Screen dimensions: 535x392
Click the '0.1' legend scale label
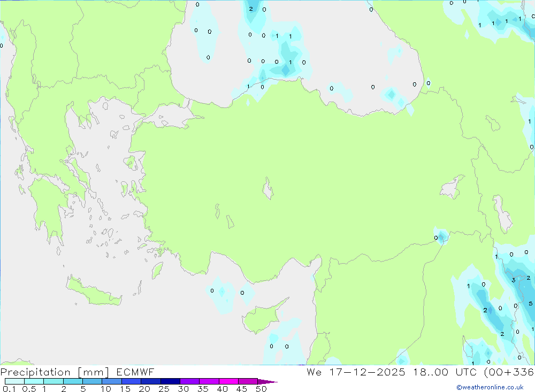9,389
